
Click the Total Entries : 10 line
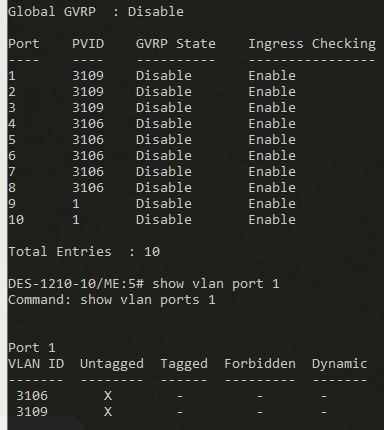click(84, 252)
